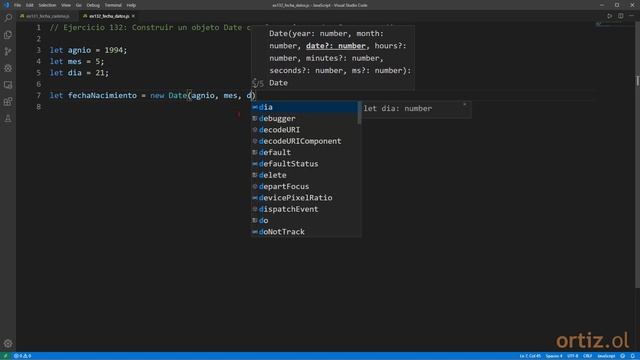Click the Ejercicio 132 comment line
This screenshot has height=360, width=640.
(x=151, y=27)
